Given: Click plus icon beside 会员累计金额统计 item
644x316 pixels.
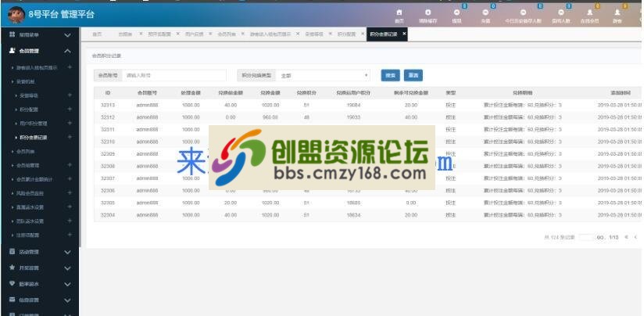Looking at the screenshot, I should click(x=70, y=179).
